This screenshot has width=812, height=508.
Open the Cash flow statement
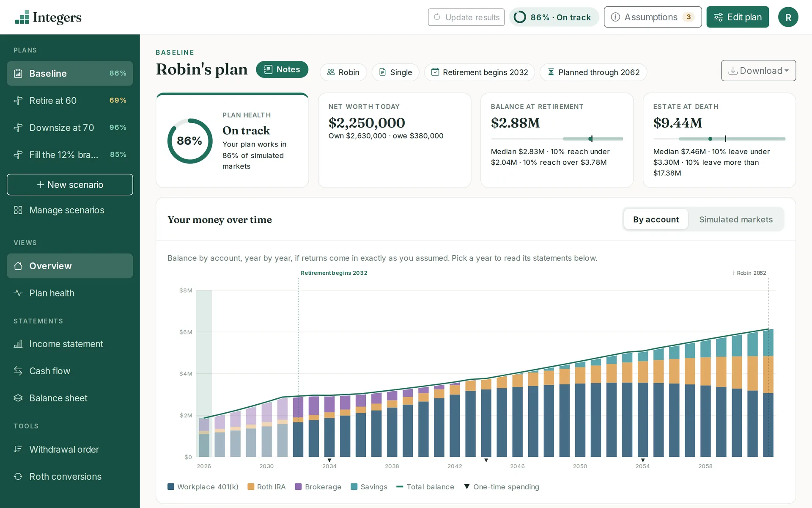[x=70, y=371]
